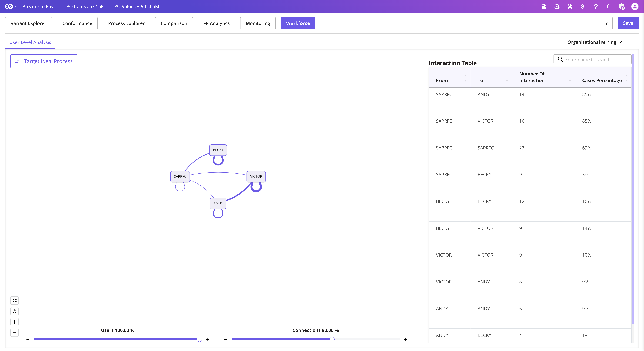This screenshot has width=644, height=351.
Task: Decrease Users percentage minus button
Action: (28, 340)
